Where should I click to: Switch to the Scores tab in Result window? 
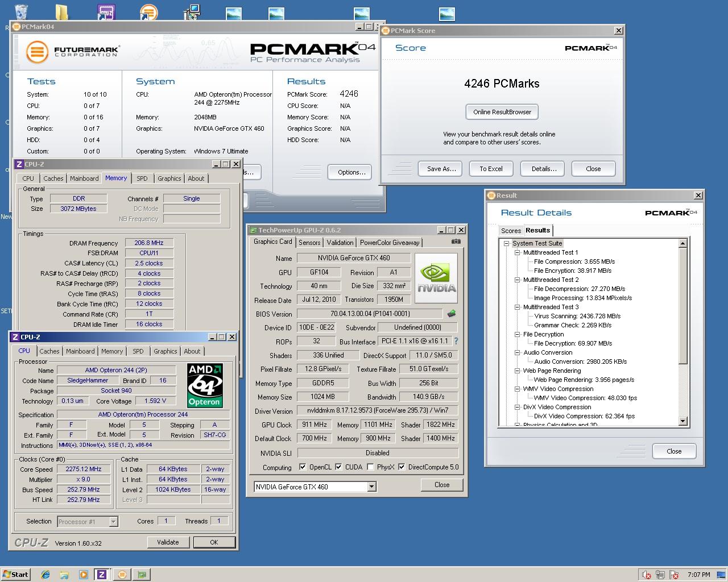(511, 231)
